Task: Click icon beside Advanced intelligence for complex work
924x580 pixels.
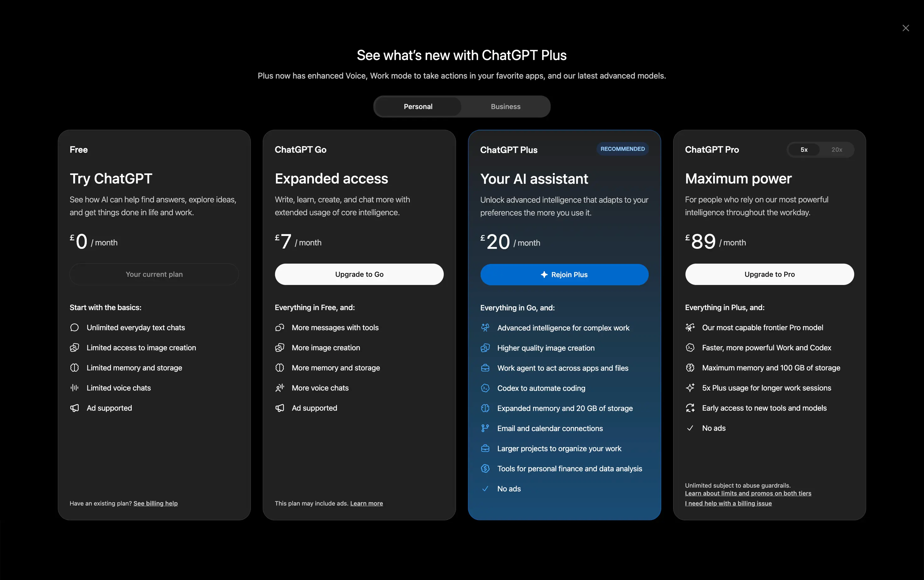Action: [x=485, y=328]
